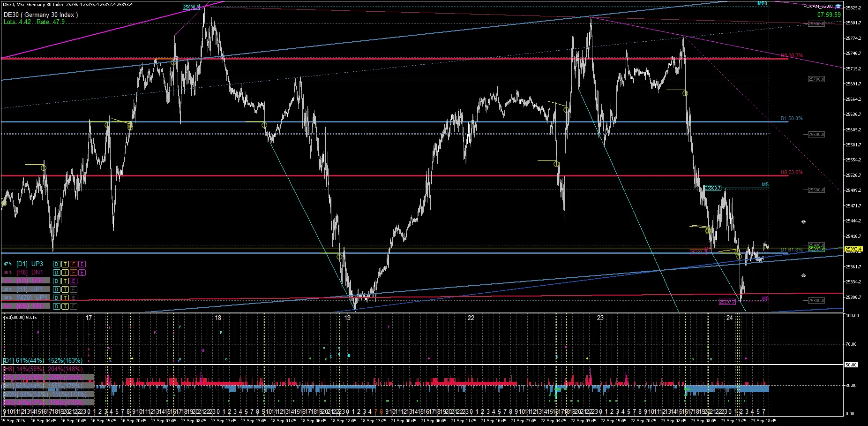Viewport: 868px width, 426px height.
Task: Select the [H1] UP1 timeframe label
Action: click(30, 289)
